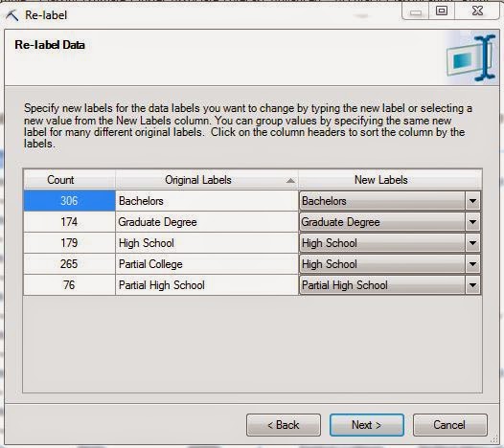The image size is (504, 448).
Task: Click the Re-label Data wizard graphic
Action: pos(471,57)
